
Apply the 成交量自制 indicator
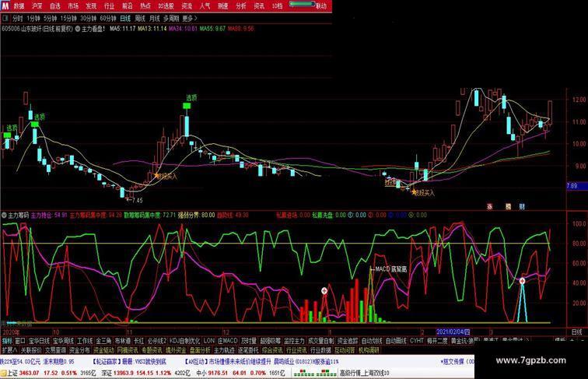click(x=320, y=341)
